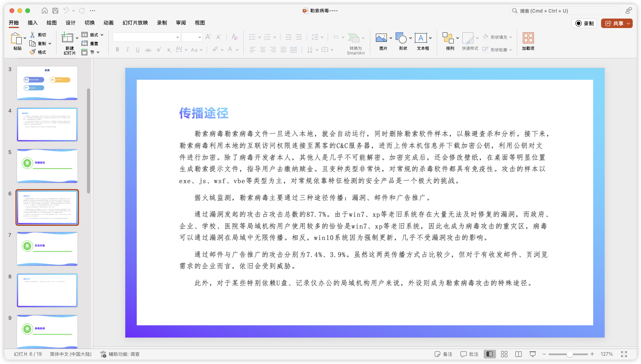This screenshot has height=364, width=641.
Task: Open the Insert (插入) tab
Action: click(x=32, y=23)
